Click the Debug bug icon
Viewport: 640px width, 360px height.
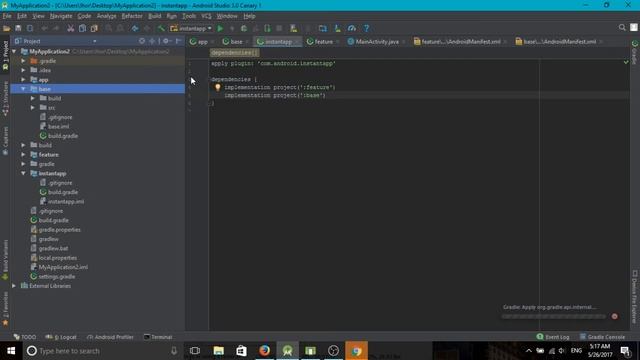[x=244, y=28]
